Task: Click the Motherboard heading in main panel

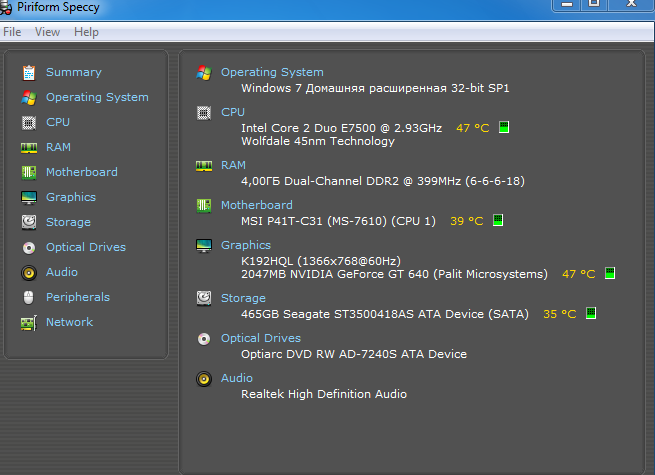Action: (256, 205)
